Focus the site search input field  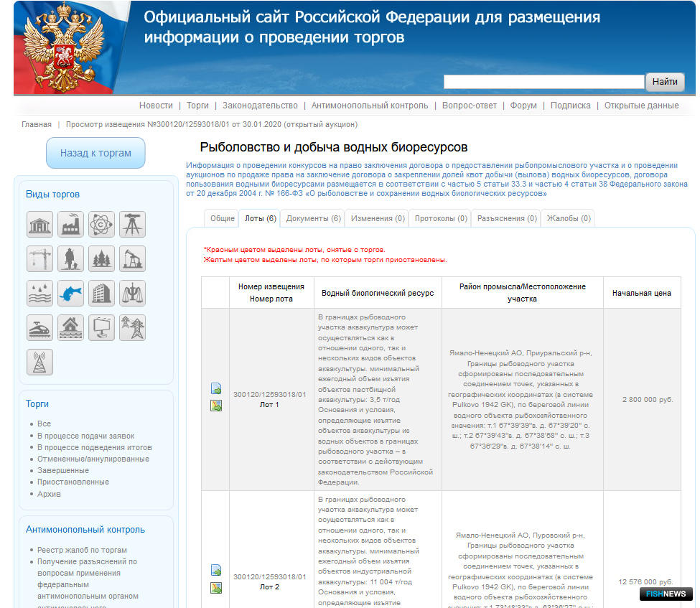click(x=543, y=82)
